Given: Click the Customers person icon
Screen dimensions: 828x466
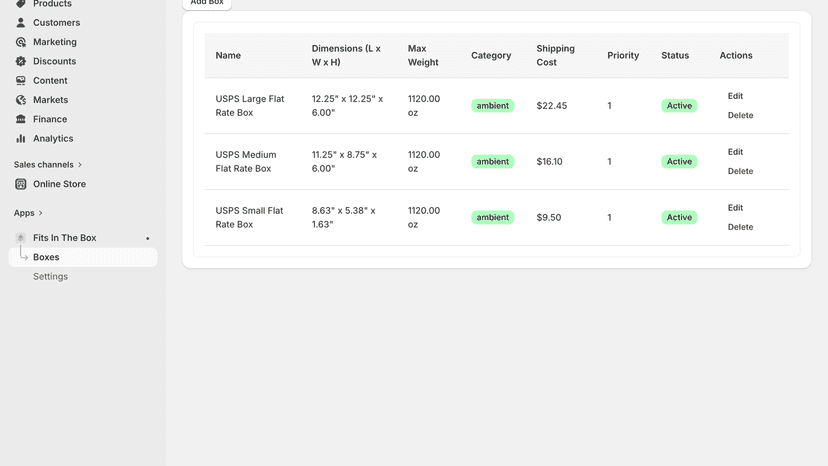Looking at the screenshot, I should point(21,23).
